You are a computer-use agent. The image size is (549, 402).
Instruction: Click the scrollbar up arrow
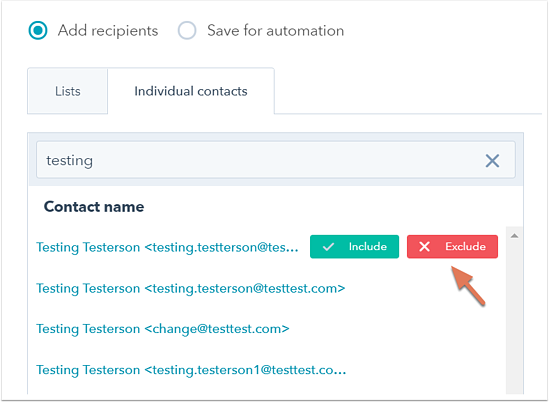[514, 236]
